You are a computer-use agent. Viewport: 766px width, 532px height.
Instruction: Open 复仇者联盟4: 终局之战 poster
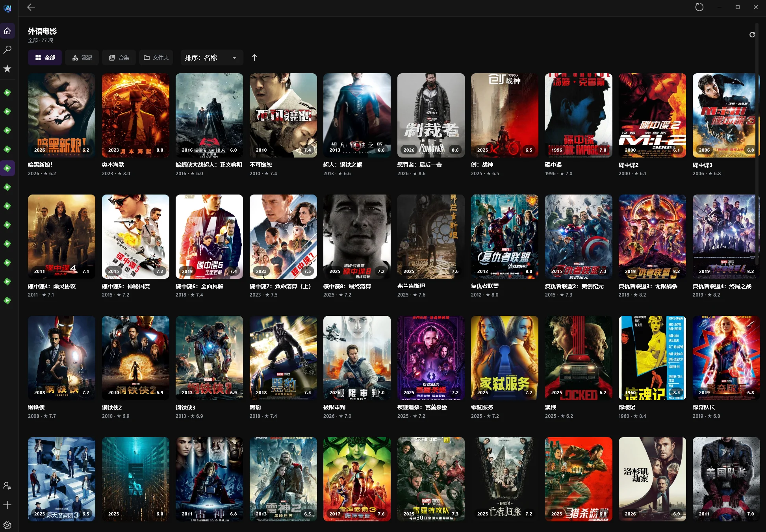(726, 237)
